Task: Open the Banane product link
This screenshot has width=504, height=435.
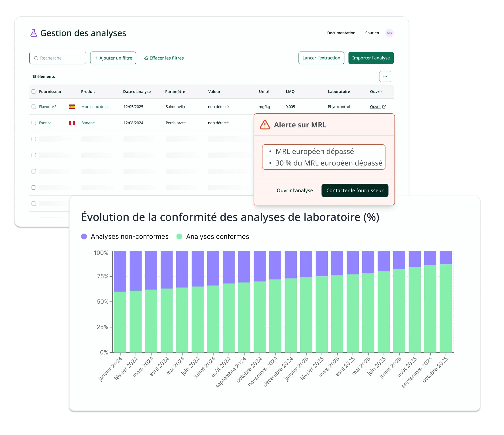Action: point(88,123)
